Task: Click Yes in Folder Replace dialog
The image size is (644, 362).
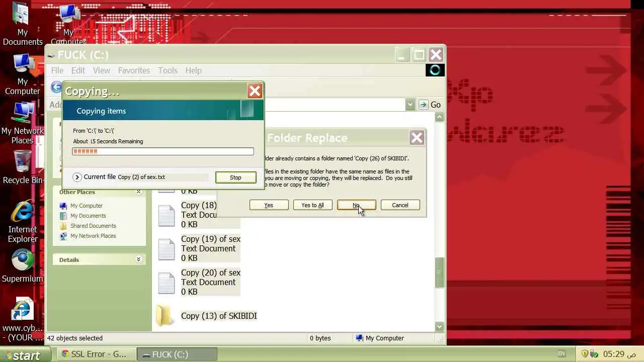Action: tap(269, 205)
